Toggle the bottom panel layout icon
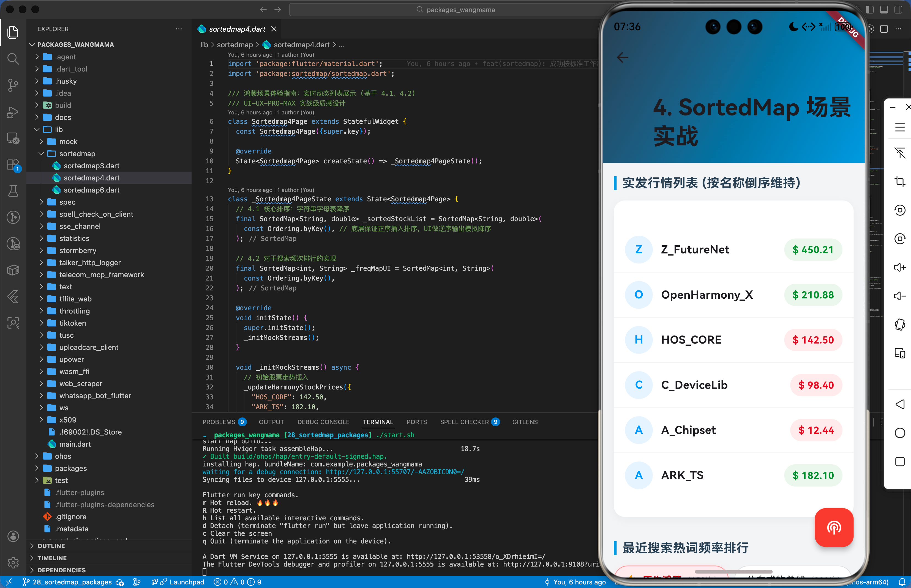This screenshot has height=588, width=911. [x=884, y=10]
